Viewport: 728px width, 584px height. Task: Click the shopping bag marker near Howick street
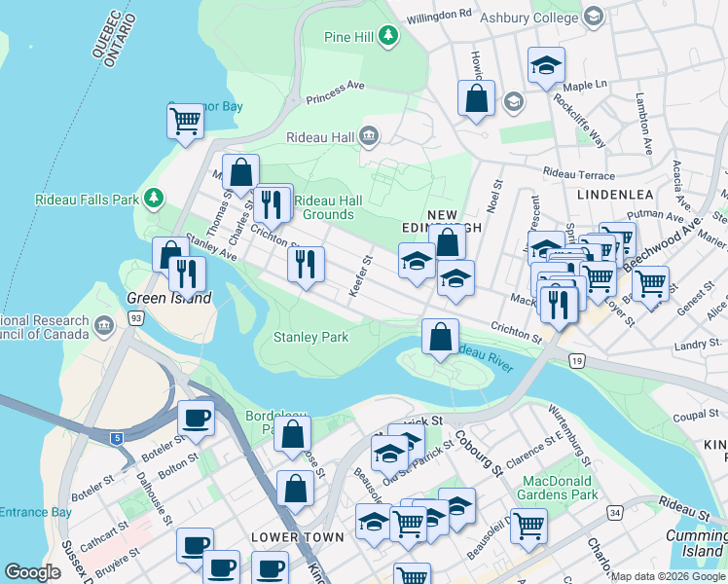click(x=476, y=100)
